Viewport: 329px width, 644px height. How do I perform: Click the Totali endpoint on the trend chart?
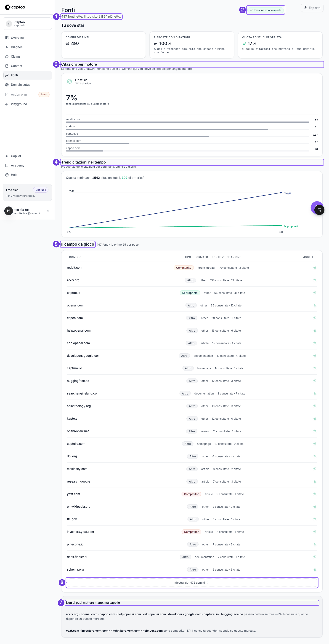pyautogui.click(x=281, y=193)
